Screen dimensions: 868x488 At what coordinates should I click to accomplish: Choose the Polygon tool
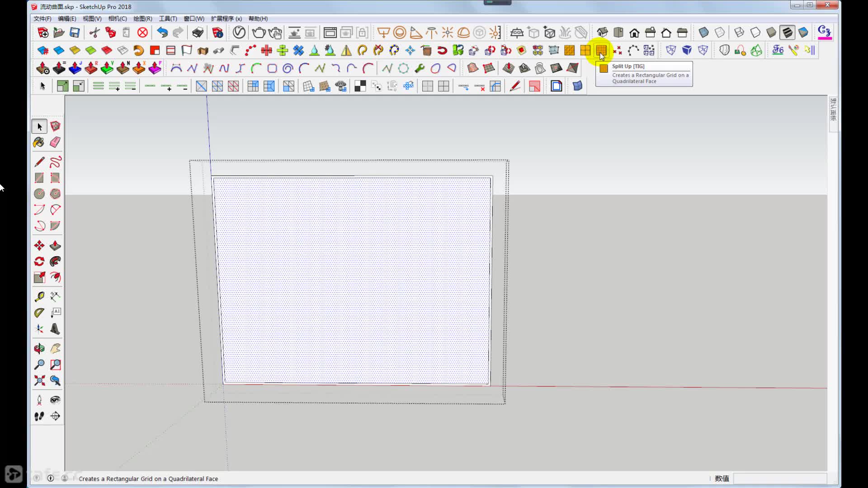[55, 194]
